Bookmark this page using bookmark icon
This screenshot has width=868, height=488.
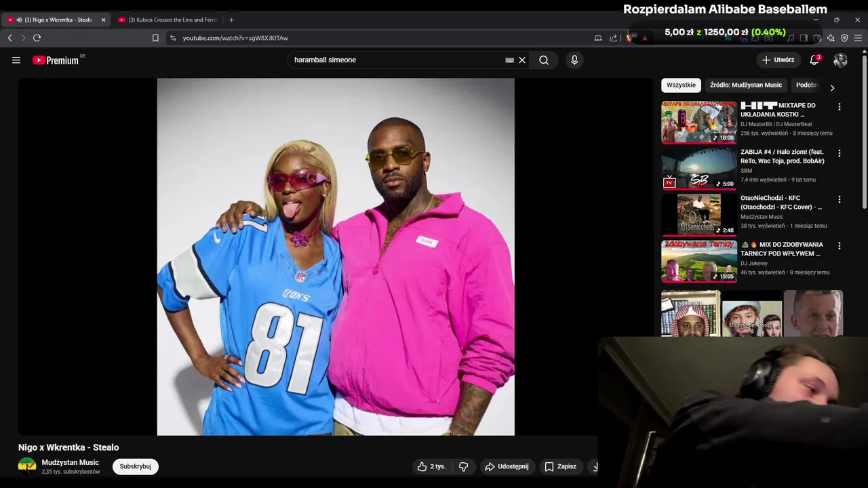coord(155,38)
